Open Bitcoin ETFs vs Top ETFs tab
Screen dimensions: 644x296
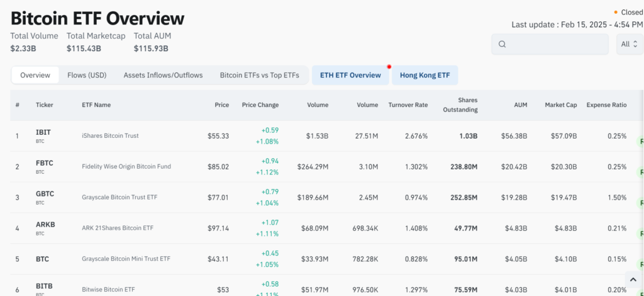259,75
